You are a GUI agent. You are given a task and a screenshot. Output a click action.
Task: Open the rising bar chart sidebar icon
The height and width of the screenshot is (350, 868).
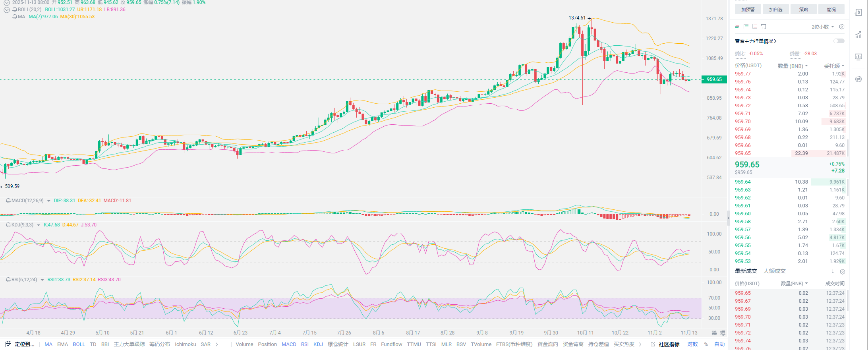click(858, 35)
